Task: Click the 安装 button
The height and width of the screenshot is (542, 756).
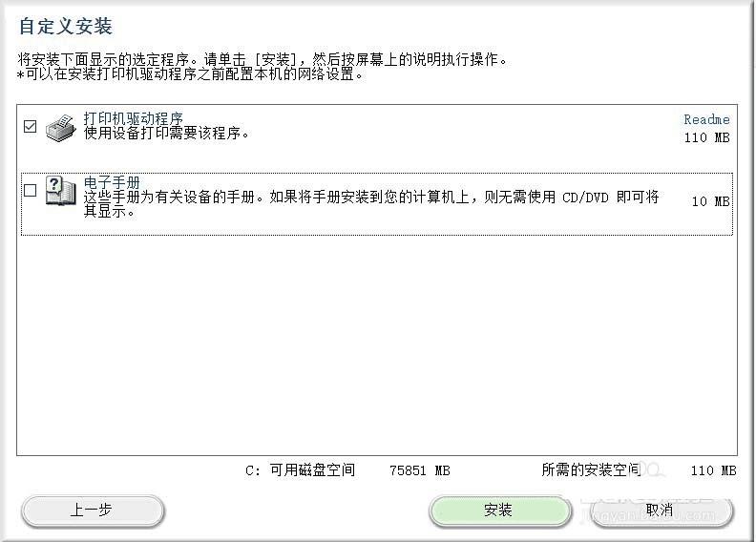Action: click(499, 511)
